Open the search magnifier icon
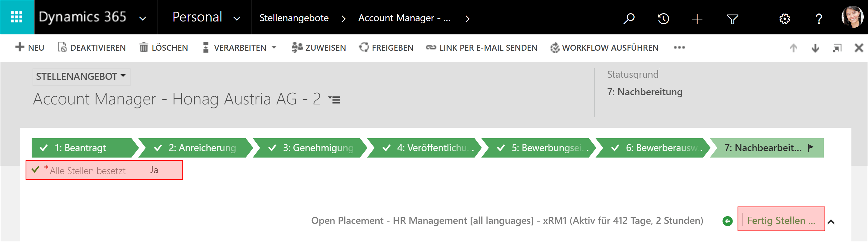868x242 pixels. pos(629,18)
